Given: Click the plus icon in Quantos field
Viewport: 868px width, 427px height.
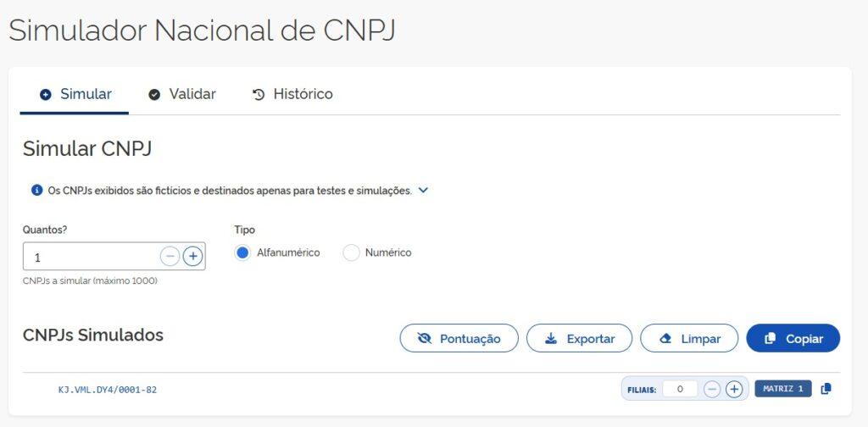Looking at the screenshot, I should [192, 256].
